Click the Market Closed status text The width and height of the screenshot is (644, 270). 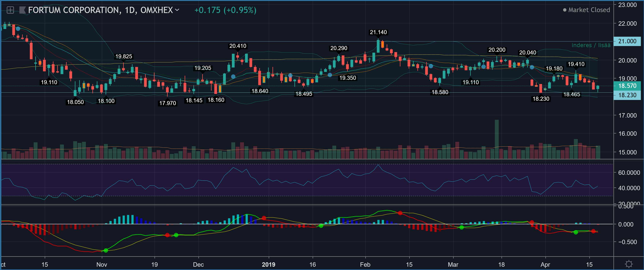(x=589, y=10)
